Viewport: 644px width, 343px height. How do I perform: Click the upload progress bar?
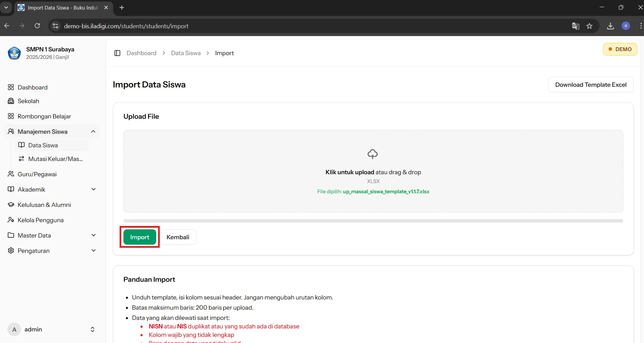click(373, 221)
